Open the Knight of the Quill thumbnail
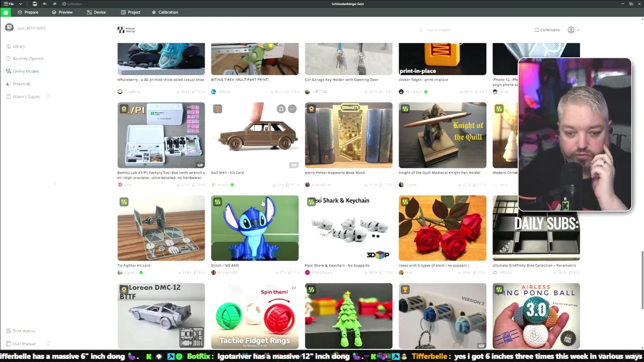644x362 pixels. tap(442, 135)
